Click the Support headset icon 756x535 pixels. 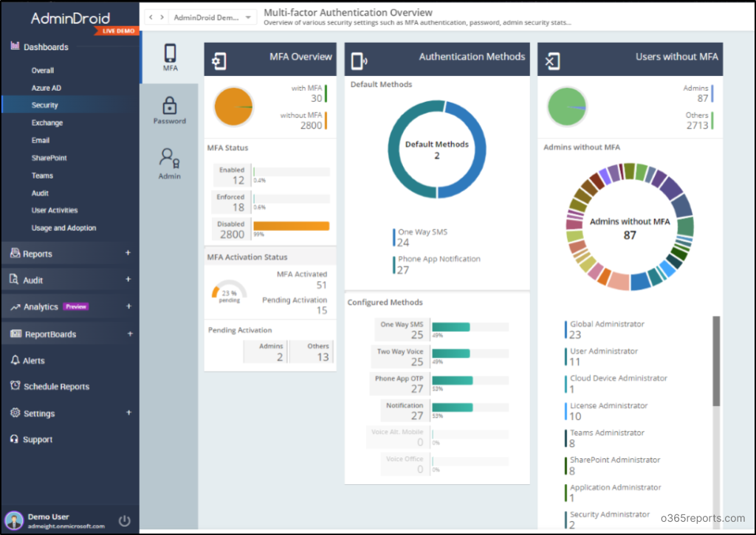(x=15, y=438)
